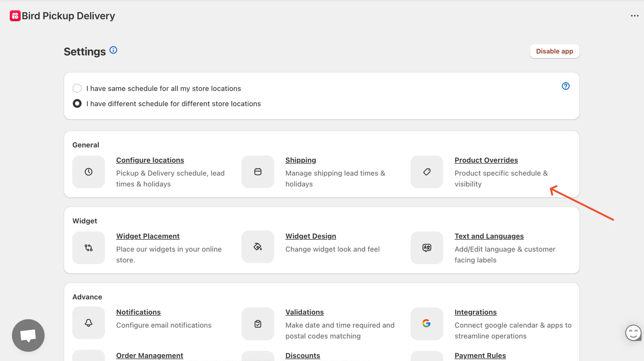Click the Widget Placement swap icon
644x361 pixels.
[x=89, y=248]
